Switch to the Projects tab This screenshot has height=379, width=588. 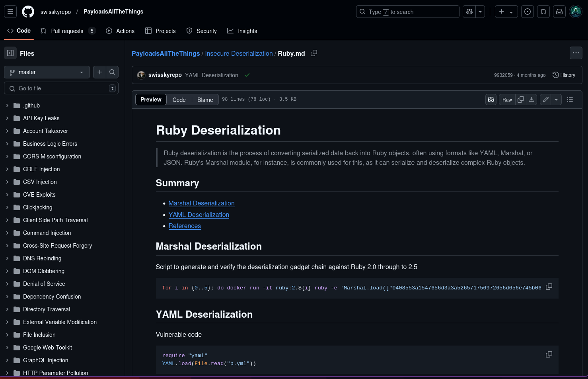[160, 31]
